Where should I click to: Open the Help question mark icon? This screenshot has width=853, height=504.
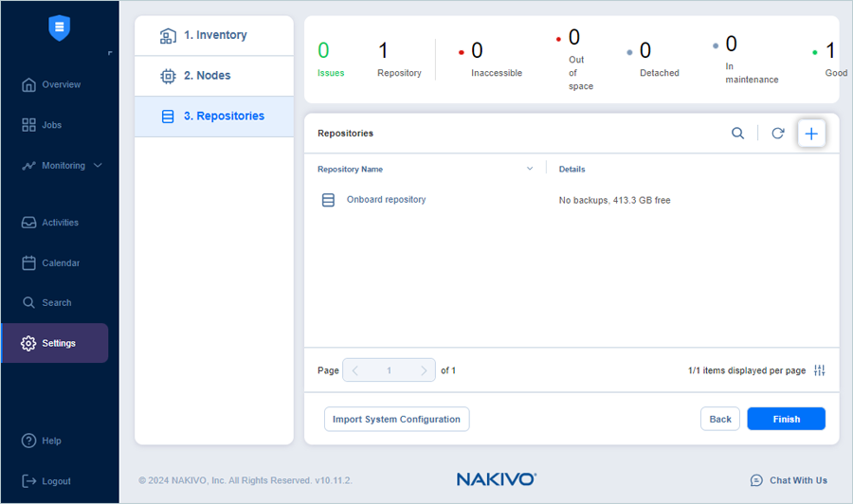pyautogui.click(x=28, y=441)
